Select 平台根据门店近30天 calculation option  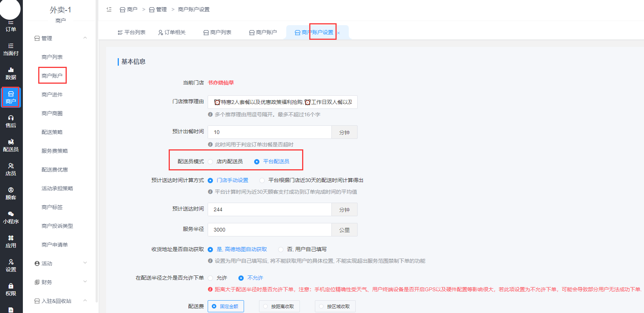point(312,180)
